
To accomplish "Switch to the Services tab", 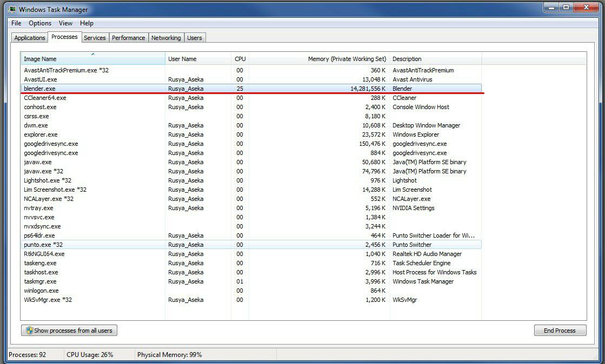I will pos(95,38).
